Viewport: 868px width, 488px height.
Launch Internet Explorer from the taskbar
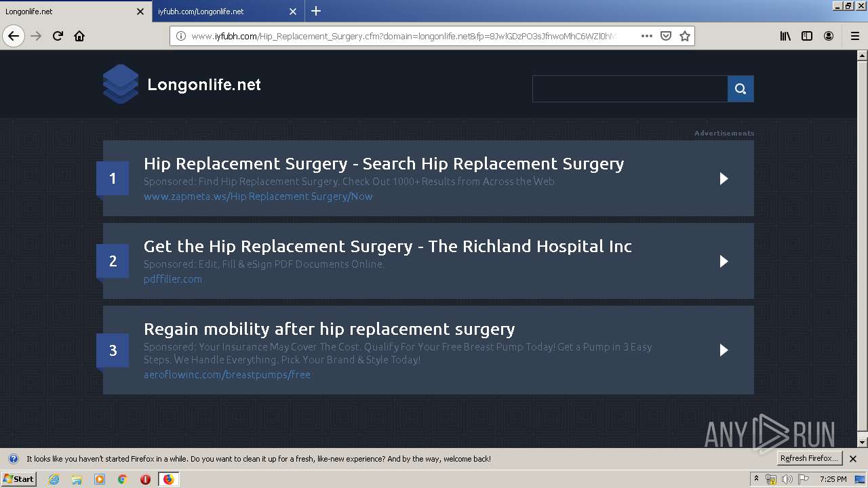[x=54, y=479]
